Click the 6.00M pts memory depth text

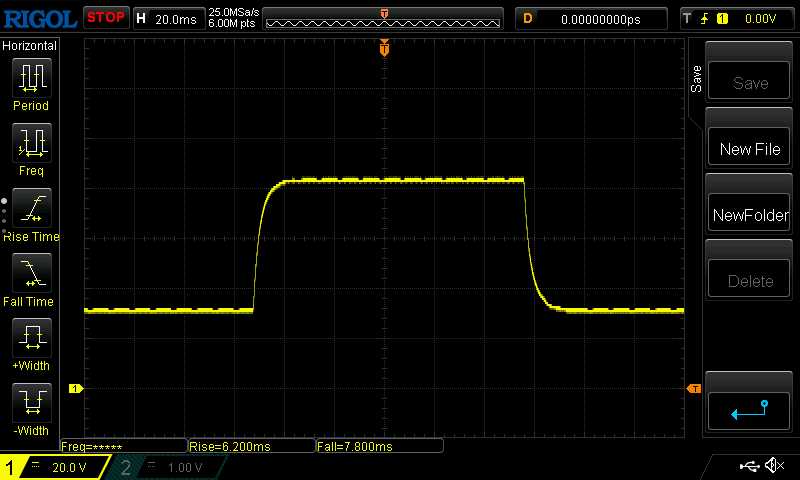(232, 23)
